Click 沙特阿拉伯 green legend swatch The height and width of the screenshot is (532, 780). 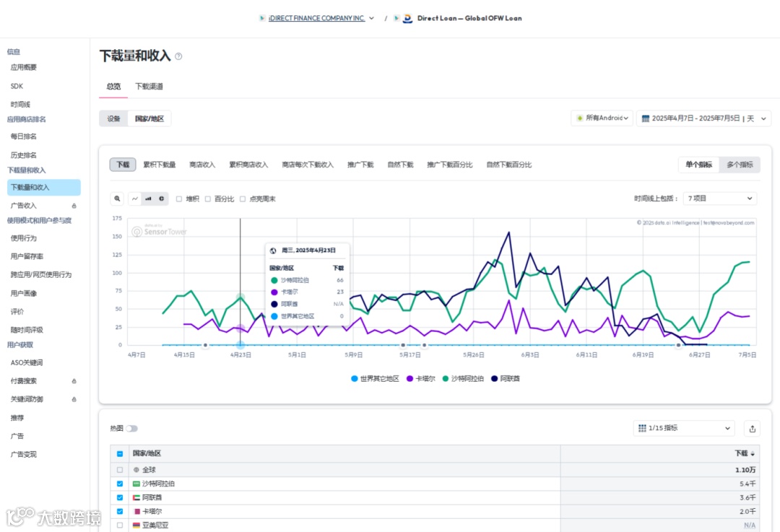click(x=446, y=378)
